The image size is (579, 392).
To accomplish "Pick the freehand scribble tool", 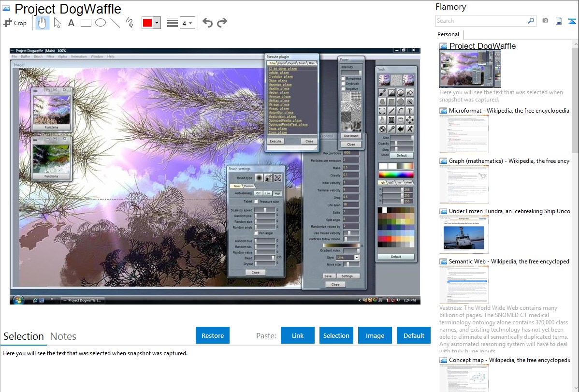I will pyautogui.click(x=129, y=23).
